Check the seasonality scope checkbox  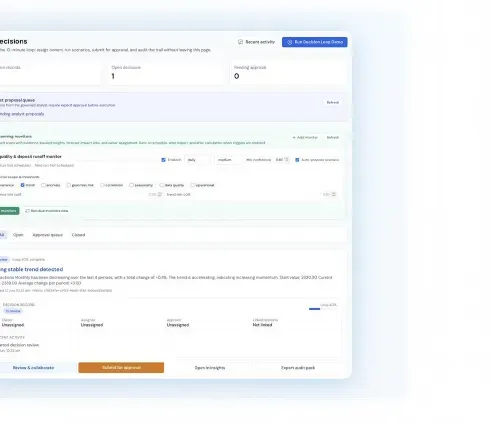131,185
